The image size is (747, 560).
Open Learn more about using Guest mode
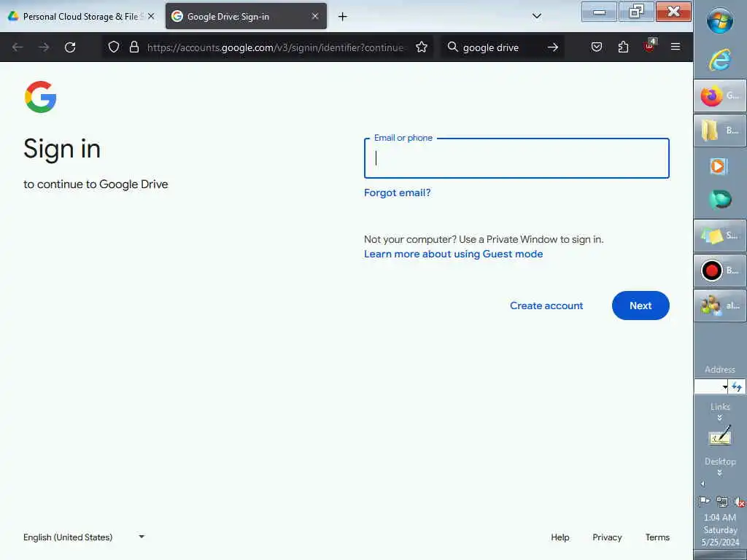(x=454, y=254)
